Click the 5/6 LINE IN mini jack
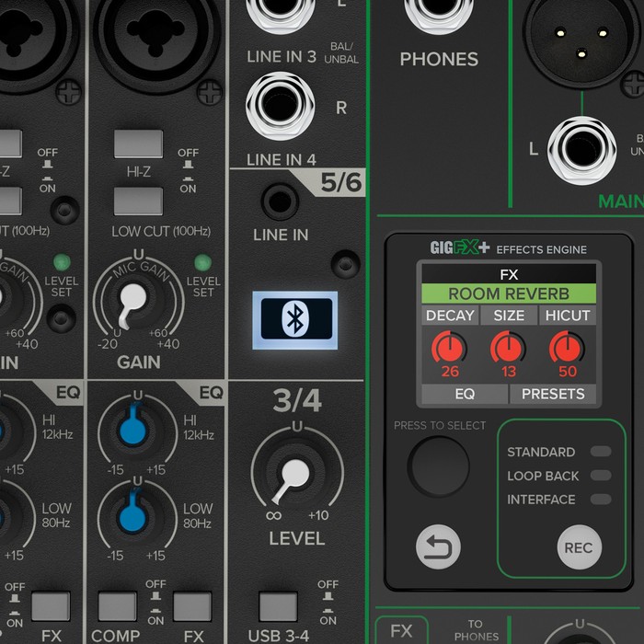644x644 pixels. 280,201
